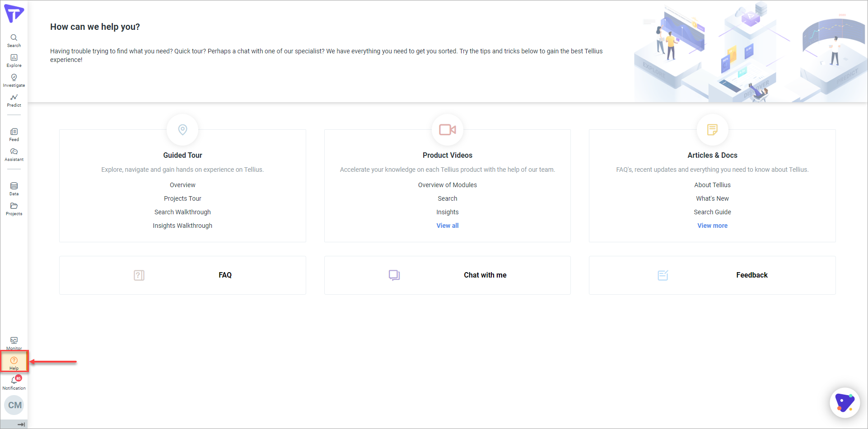Open the floating Tellius chat widget

(845, 403)
